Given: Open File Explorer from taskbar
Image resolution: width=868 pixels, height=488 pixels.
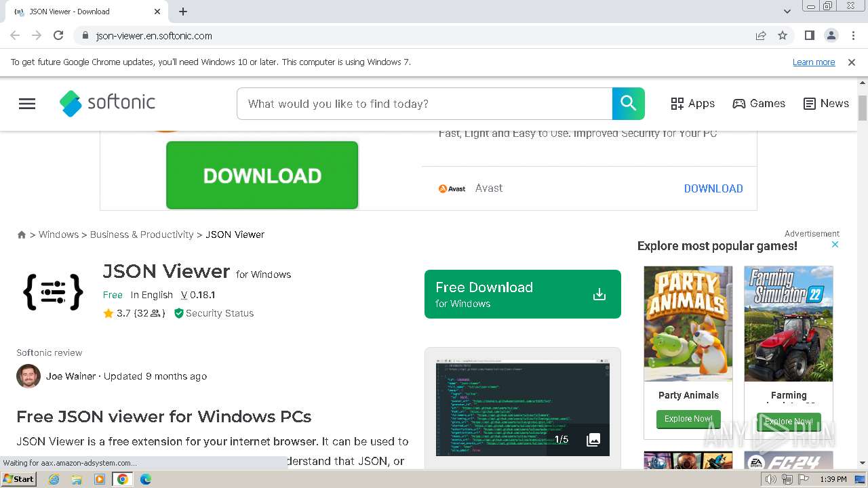Looking at the screenshot, I should 77,479.
